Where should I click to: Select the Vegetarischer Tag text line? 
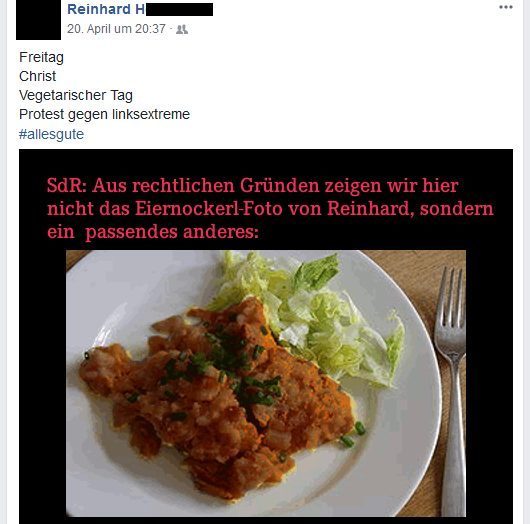click(76, 95)
